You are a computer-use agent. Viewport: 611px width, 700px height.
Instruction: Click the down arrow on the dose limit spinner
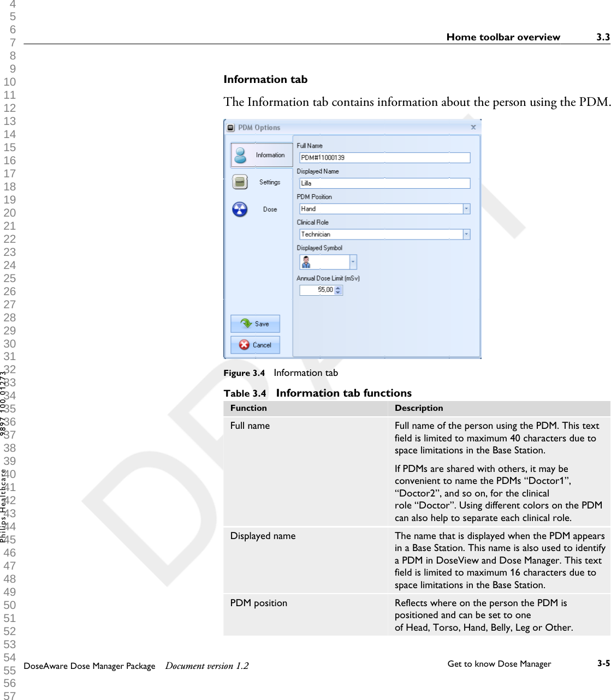click(339, 292)
